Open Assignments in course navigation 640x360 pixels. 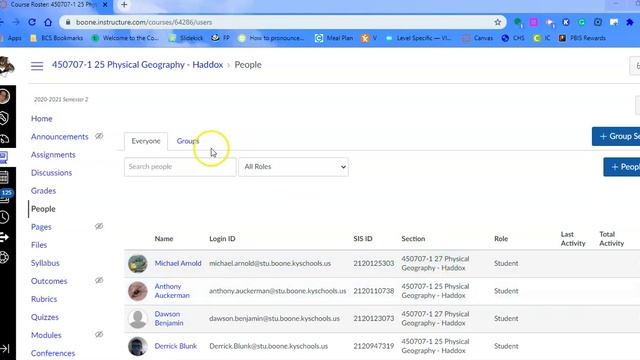(53, 155)
